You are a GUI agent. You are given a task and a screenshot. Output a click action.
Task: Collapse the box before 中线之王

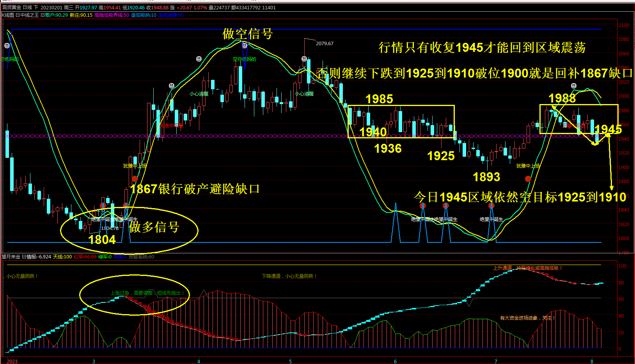click(x=17, y=15)
